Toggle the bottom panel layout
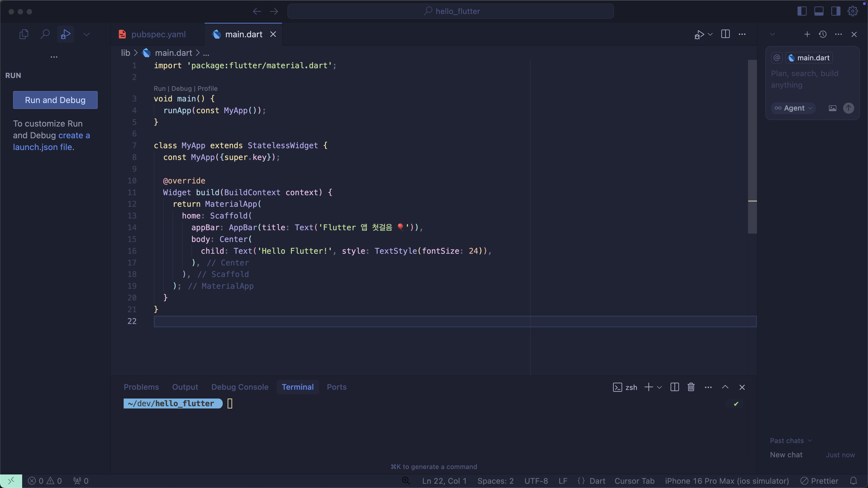The image size is (868, 488). pyautogui.click(x=819, y=11)
